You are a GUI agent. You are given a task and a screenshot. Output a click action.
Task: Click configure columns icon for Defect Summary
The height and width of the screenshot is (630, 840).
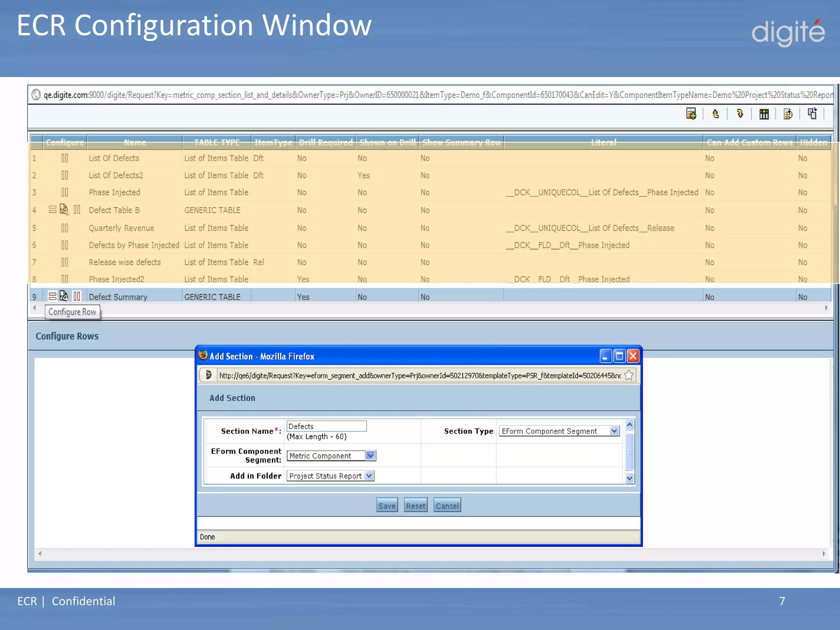tap(77, 296)
